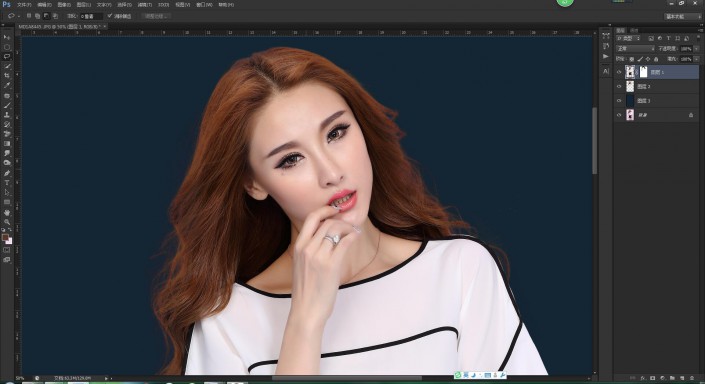Viewport: 705px width, 384px height.
Task: Select the Horizontal Type tool
Action: point(7,183)
